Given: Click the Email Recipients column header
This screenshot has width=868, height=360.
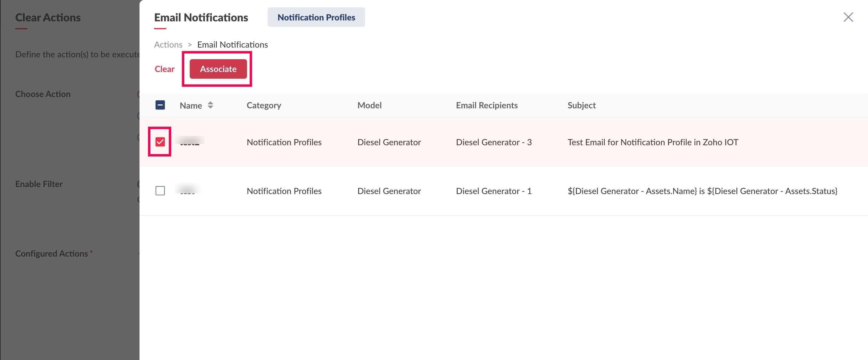Looking at the screenshot, I should click(x=486, y=105).
